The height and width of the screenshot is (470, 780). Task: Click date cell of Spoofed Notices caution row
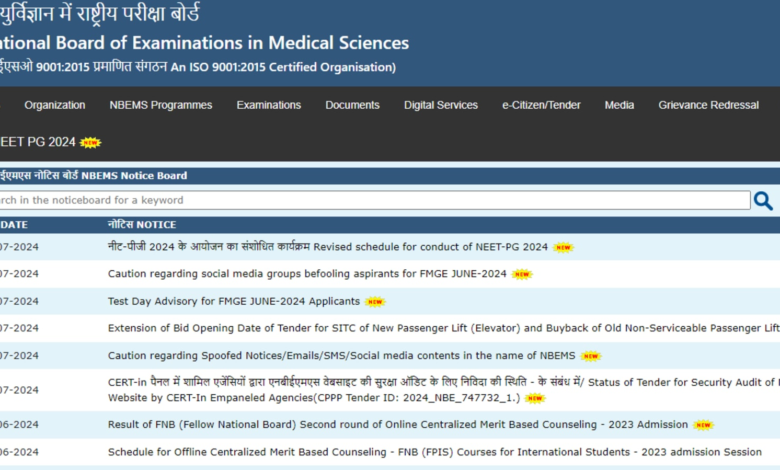pyautogui.click(x=19, y=356)
